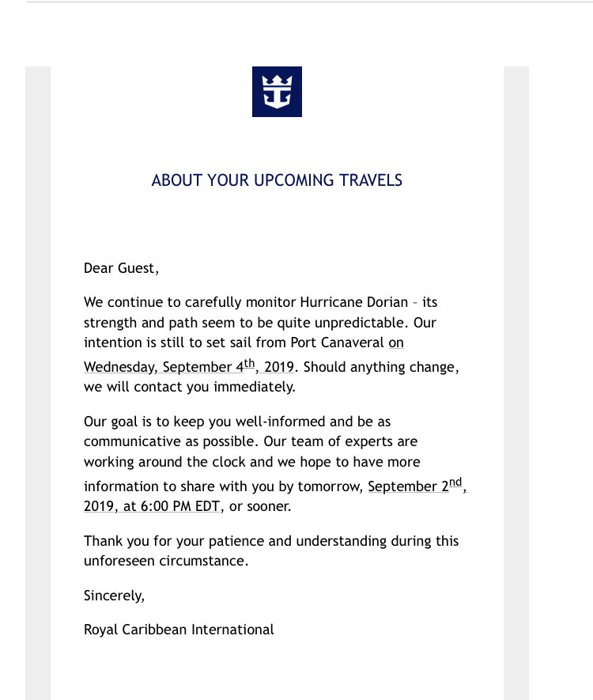Select the 'About Your Upcoming Travels' heading
This screenshot has width=593, height=700.
pyautogui.click(x=277, y=180)
